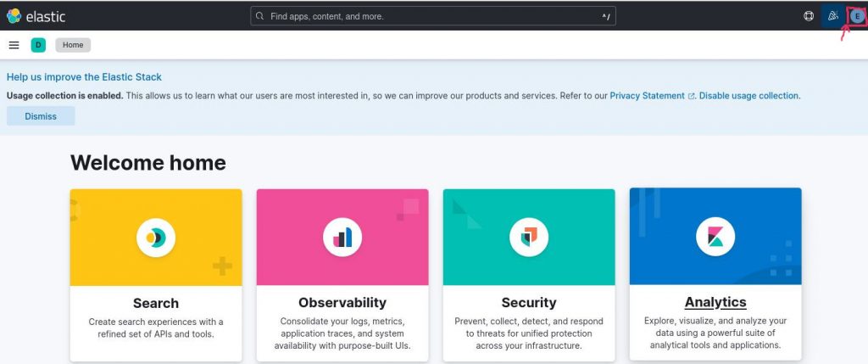This screenshot has width=868, height=364.
Task: Open the Search solution card title
Action: pos(156,303)
